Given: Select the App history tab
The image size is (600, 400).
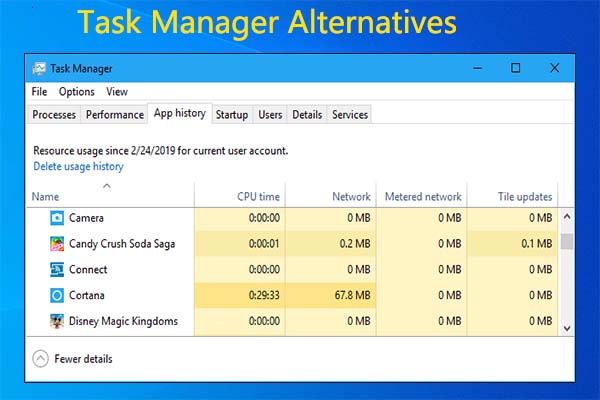Looking at the screenshot, I should (x=180, y=113).
